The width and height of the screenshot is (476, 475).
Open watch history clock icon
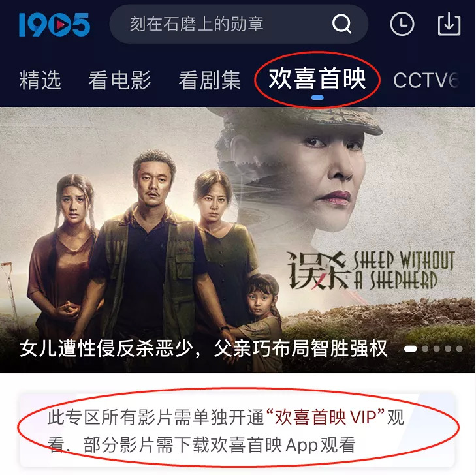(x=402, y=24)
